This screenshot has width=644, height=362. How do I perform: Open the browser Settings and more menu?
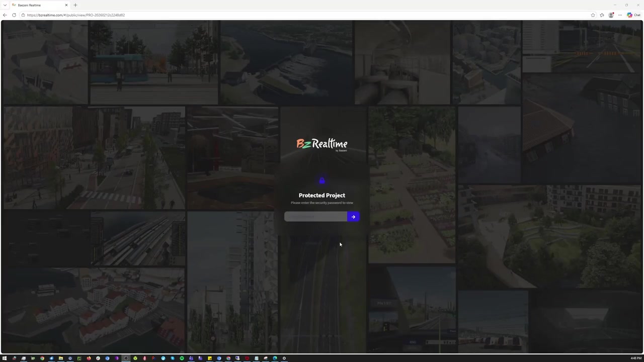pos(620,15)
